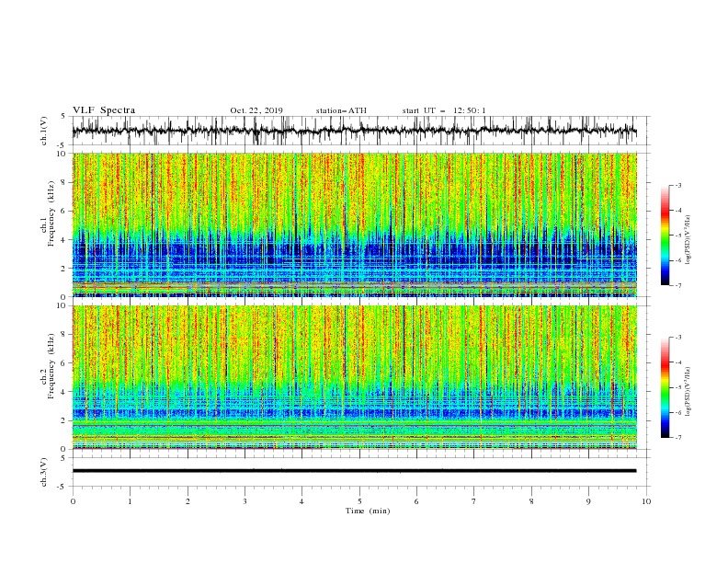Click the 4 tick label on Time axis
Viewport: 728px width, 563px height.
[301, 501]
